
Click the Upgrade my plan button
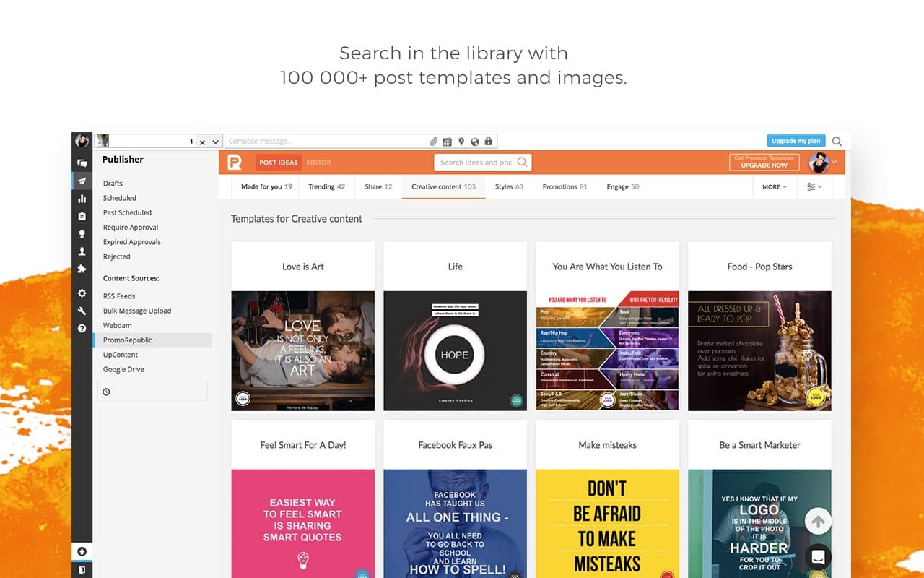point(796,141)
